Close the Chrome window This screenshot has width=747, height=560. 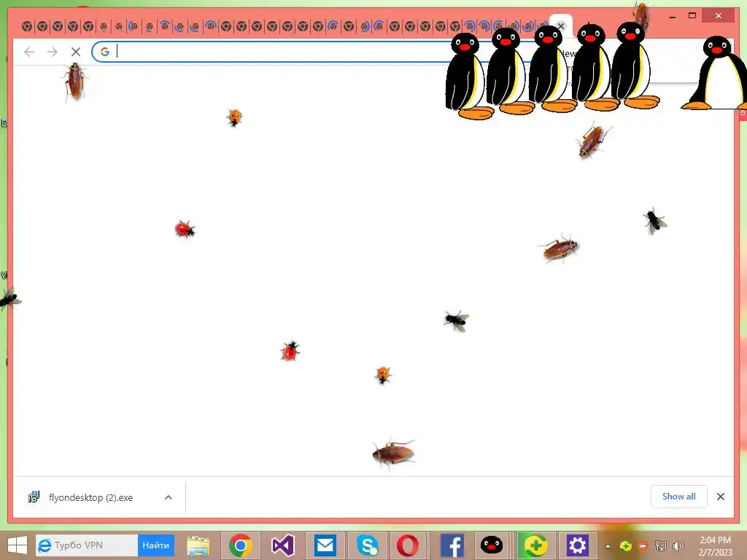(719, 16)
